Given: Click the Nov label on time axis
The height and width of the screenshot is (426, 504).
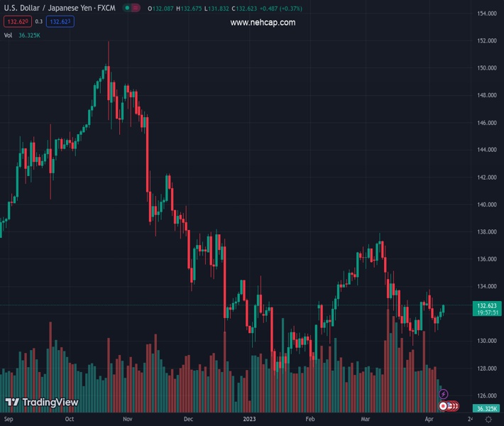Looking at the screenshot, I should point(128,419).
